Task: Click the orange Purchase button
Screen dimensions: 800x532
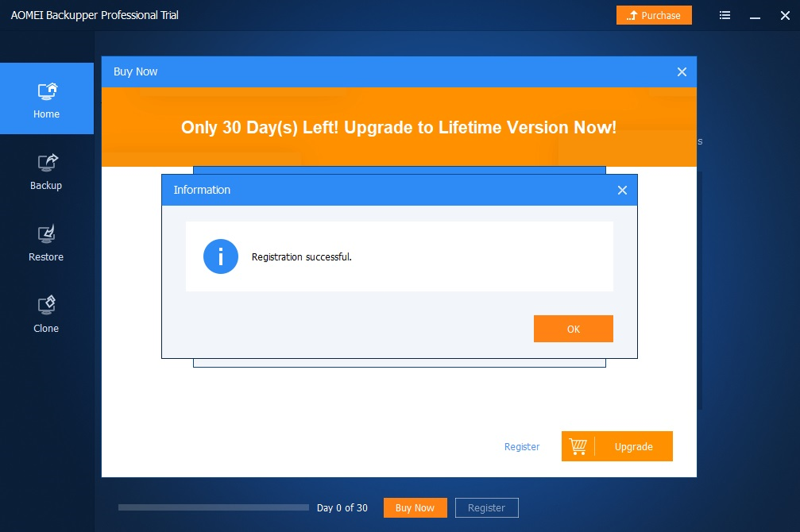Action: tap(654, 15)
